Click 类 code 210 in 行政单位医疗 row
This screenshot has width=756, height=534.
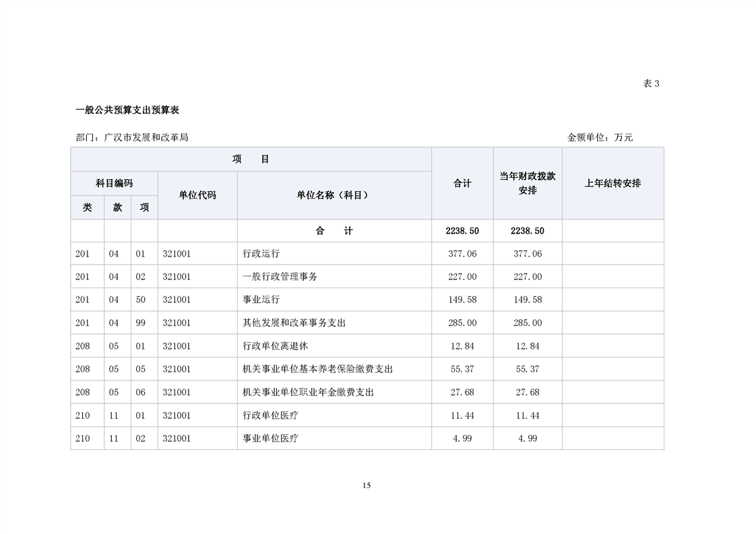click(x=82, y=415)
